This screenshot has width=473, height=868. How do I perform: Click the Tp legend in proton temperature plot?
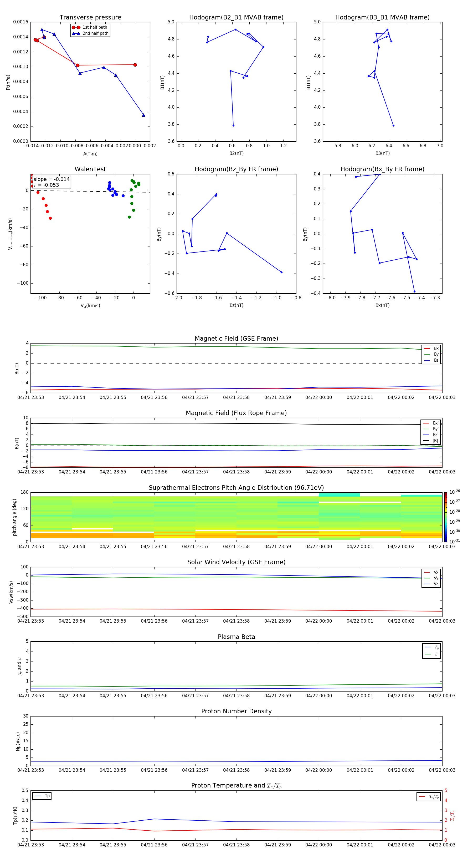pyautogui.click(x=42, y=796)
